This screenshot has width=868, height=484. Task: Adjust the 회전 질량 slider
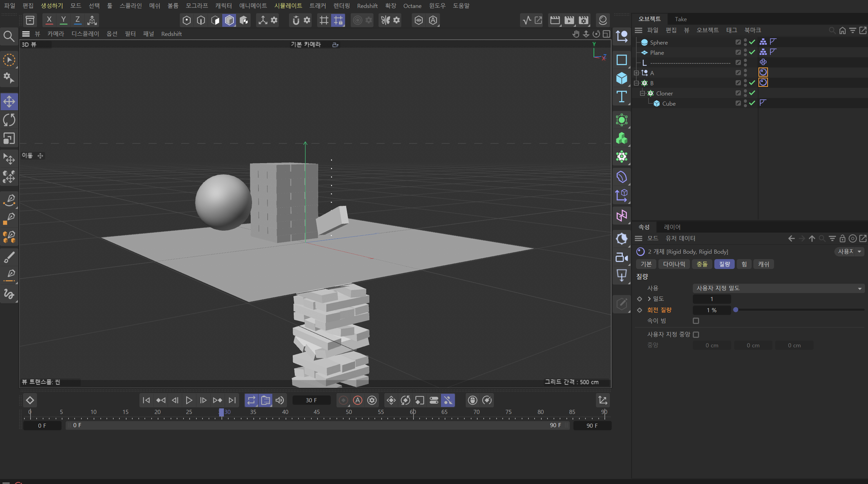(x=736, y=310)
